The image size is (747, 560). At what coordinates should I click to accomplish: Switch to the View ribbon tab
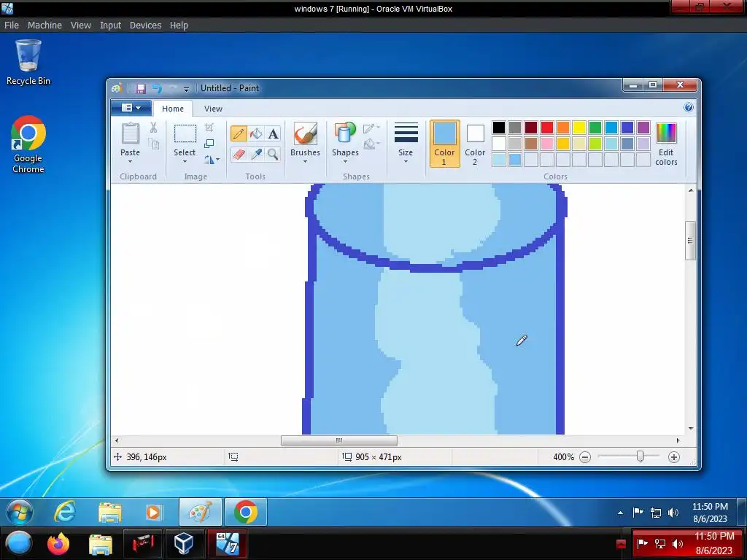(x=213, y=109)
